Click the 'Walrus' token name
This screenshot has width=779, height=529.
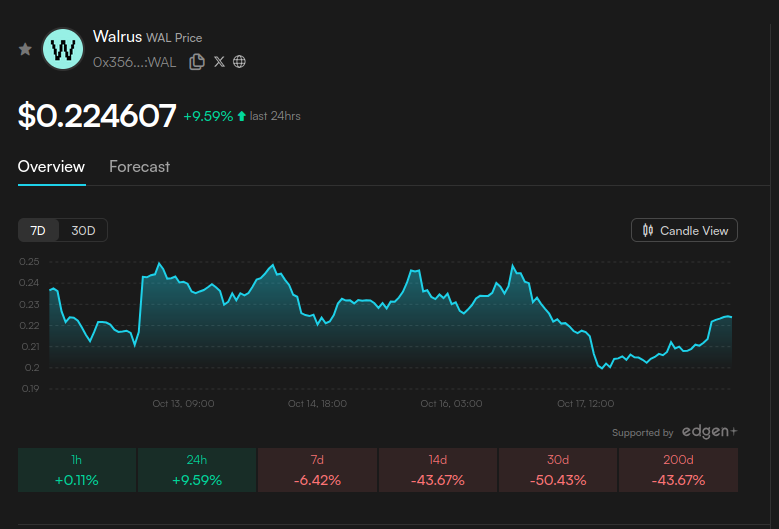coord(117,36)
